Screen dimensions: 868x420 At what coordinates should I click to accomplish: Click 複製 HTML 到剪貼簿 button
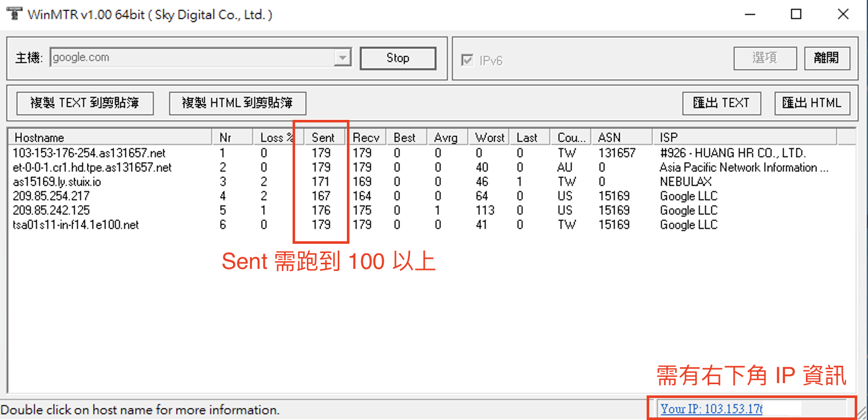pyautogui.click(x=237, y=103)
